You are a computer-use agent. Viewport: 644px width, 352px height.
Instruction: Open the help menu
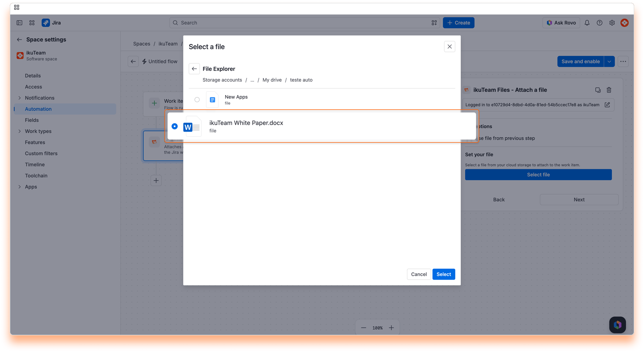click(x=600, y=23)
